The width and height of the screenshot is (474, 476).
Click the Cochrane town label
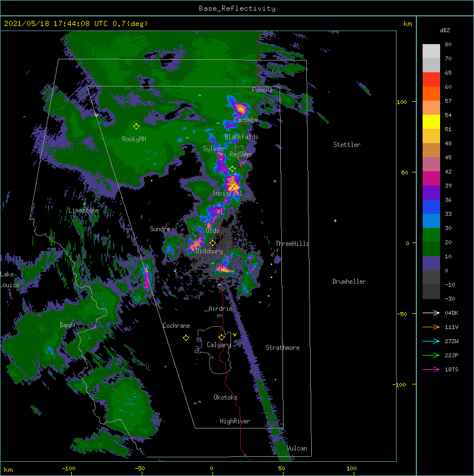tap(176, 326)
